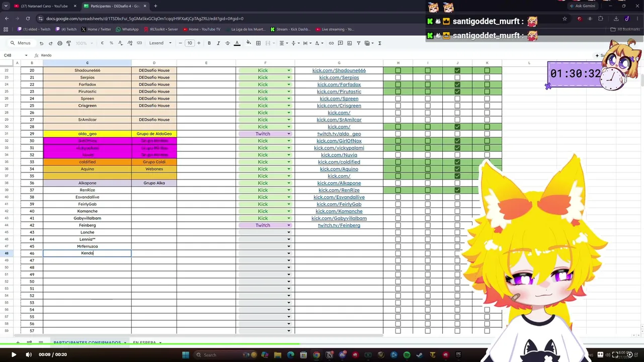Undo the last spreadsheet edit
The height and width of the screenshot is (362, 644).
[x=41, y=43]
